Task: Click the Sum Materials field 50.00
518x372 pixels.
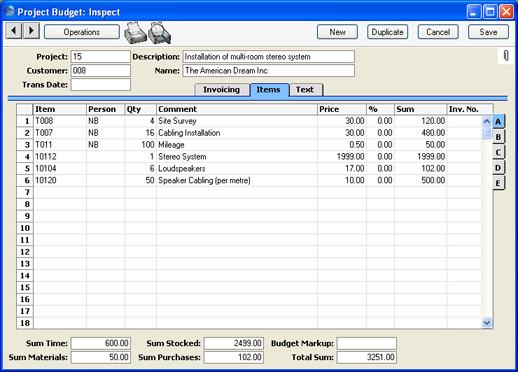Action: (100, 357)
